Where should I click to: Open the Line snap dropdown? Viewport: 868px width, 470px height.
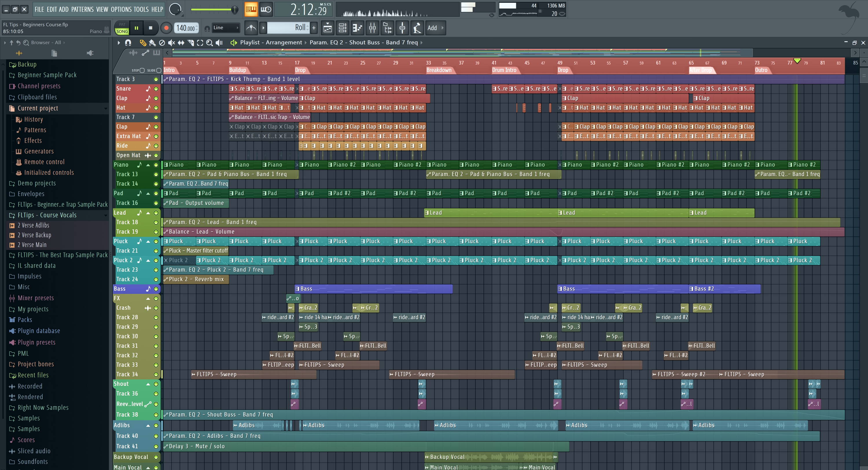pyautogui.click(x=225, y=28)
